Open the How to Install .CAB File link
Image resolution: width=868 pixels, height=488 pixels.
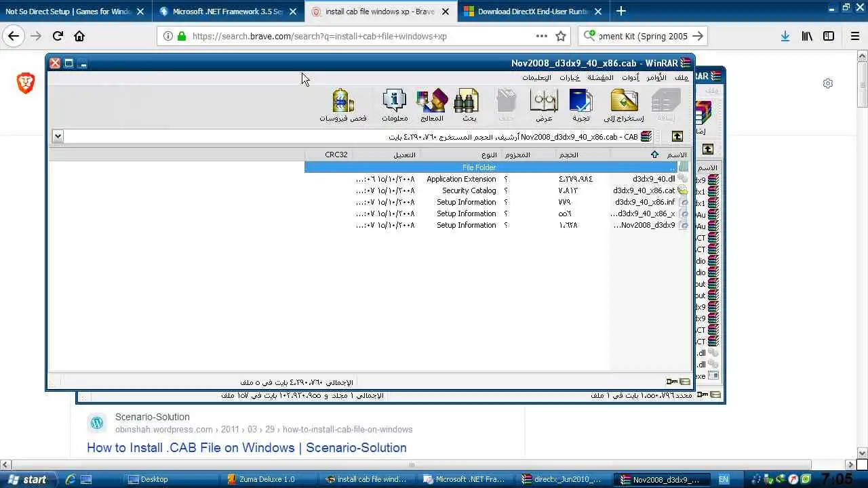247,447
